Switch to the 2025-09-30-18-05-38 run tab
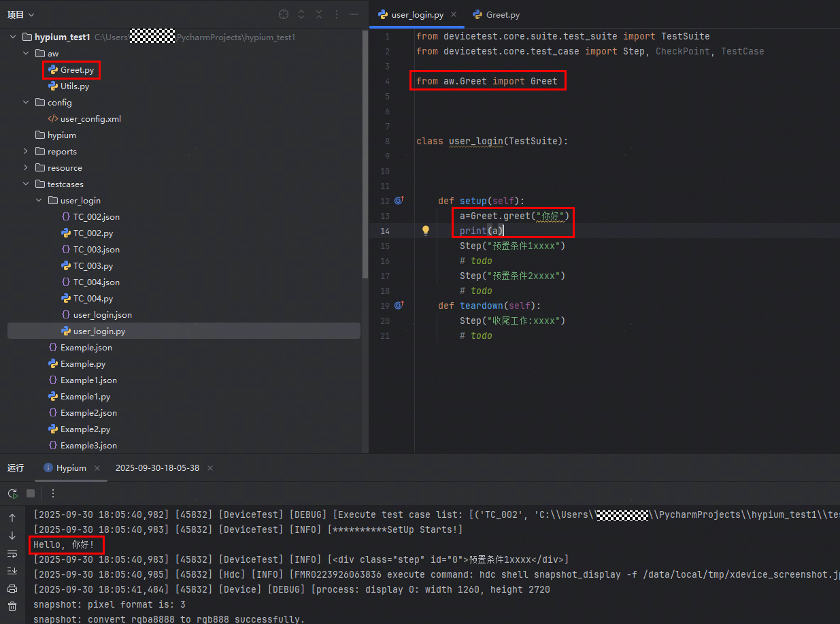 click(157, 468)
